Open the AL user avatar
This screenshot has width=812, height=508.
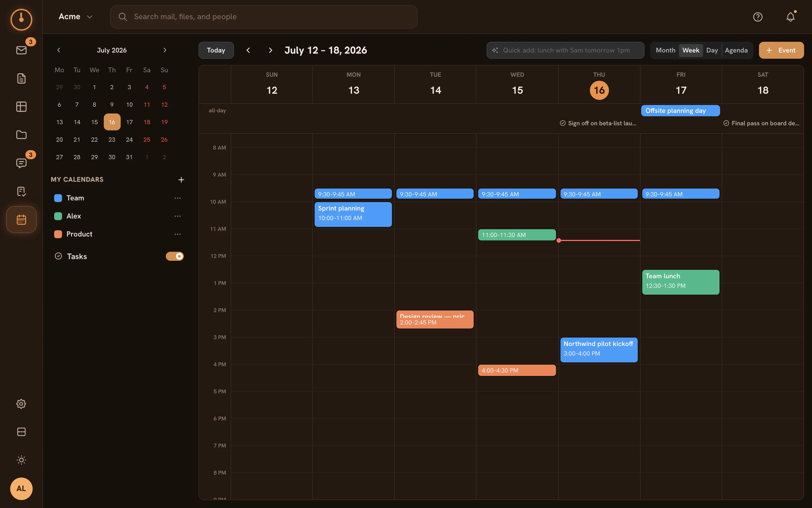21,489
